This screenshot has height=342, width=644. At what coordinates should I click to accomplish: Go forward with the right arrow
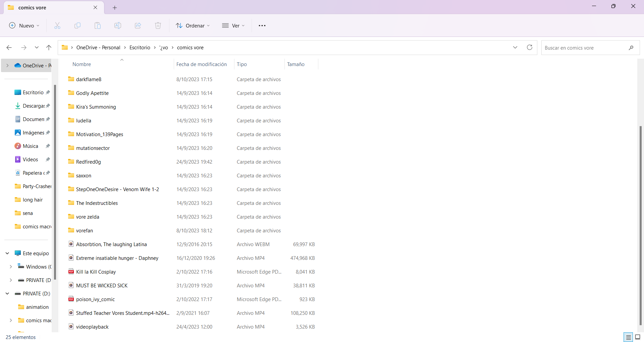[24, 48]
